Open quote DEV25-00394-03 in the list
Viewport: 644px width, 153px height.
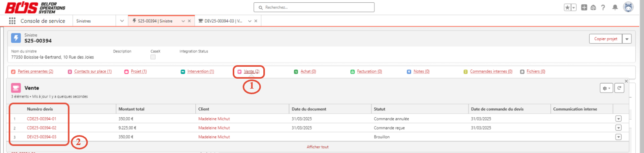(x=41, y=137)
